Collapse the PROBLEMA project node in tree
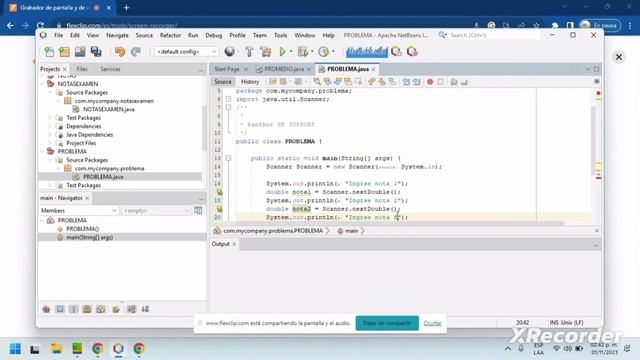640x360 pixels. pyautogui.click(x=42, y=151)
